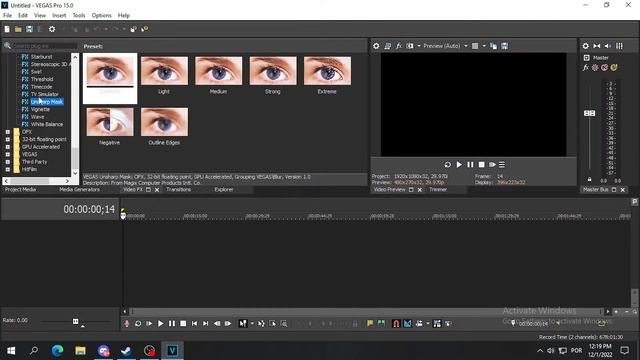This screenshot has height=360, width=640.
Task: Expand the 32-bit floating point folder
Action: (x=7, y=139)
